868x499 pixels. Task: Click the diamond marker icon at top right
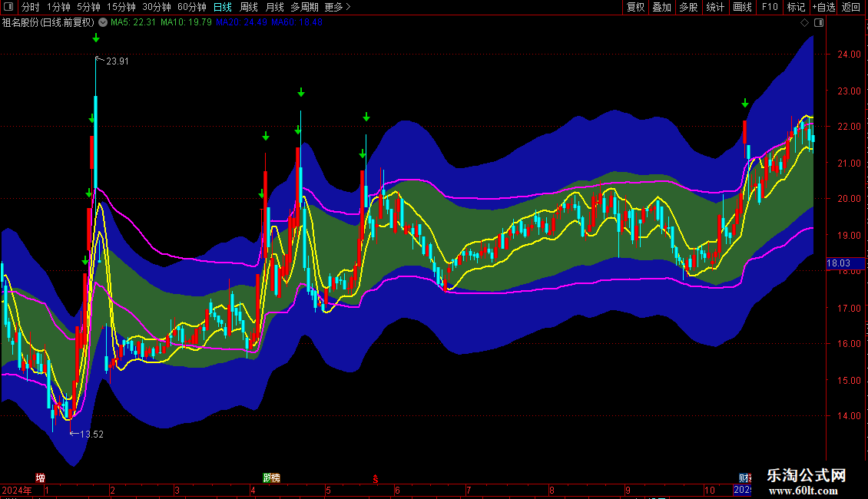click(x=804, y=23)
